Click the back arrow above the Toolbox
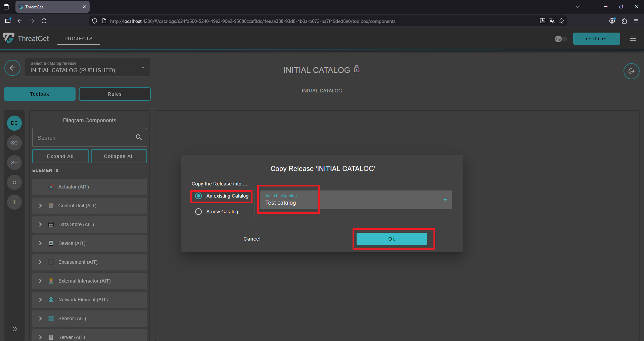This screenshot has height=341, width=644. coord(12,68)
